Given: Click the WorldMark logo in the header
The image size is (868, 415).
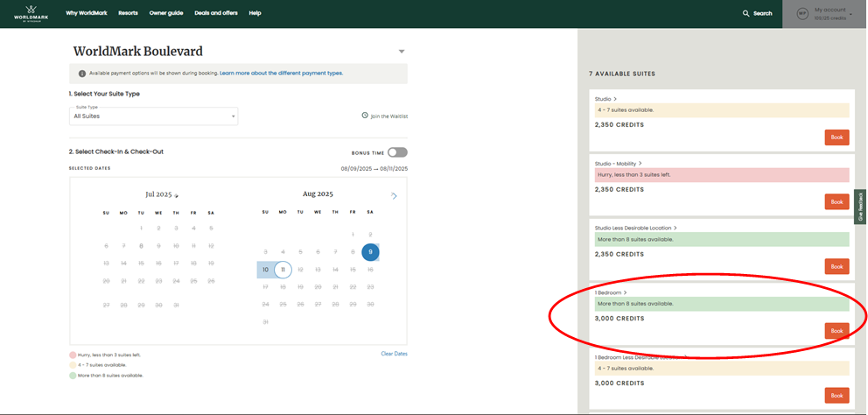Looking at the screenshot, I should tap(31, 13).
